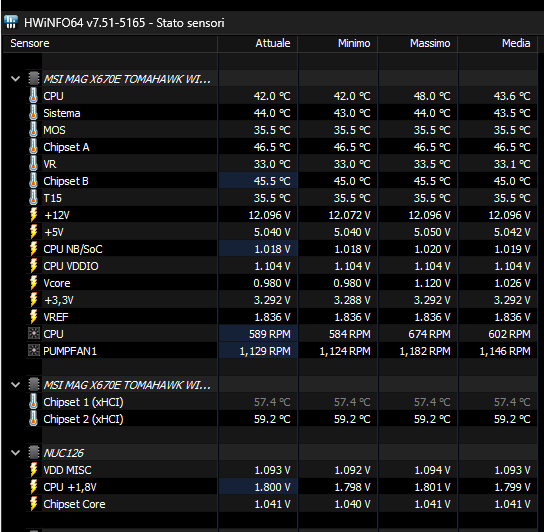This screenshot has width=544, height=532.
Task: Click the thermometer icon beside the first CPU temperature row
Action: click(33, 96)
